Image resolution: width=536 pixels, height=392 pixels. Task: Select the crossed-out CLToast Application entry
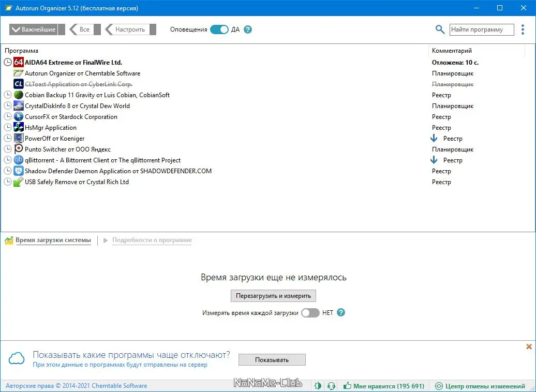pyautogui.click(x=79, y=84)
